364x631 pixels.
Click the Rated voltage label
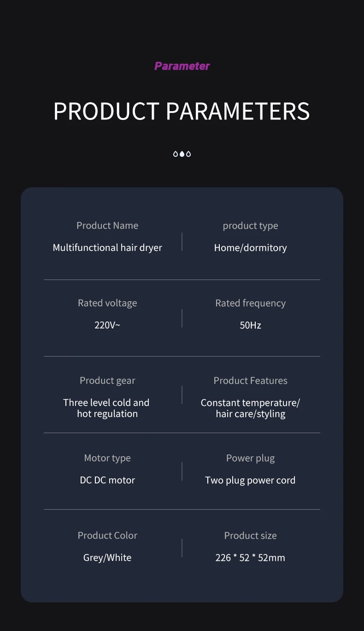107,303
